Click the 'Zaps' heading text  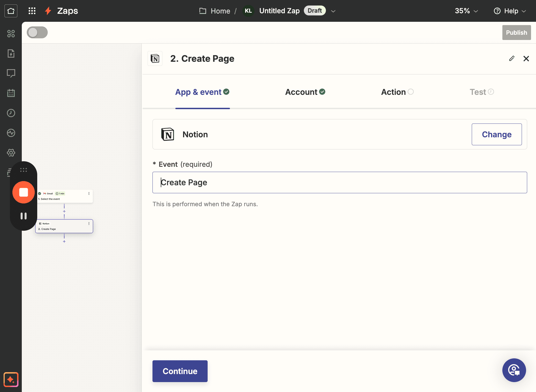pyautogui.click(x=68, y=11)
